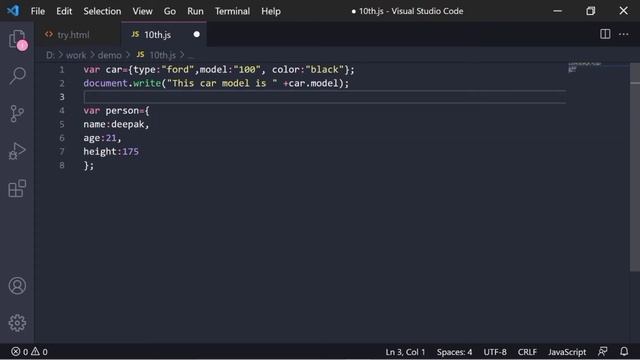Click the breadcrumb ellipsis symbol
Image resolution: width=640 pixels, height=360 pixels.
coord(191,56)
